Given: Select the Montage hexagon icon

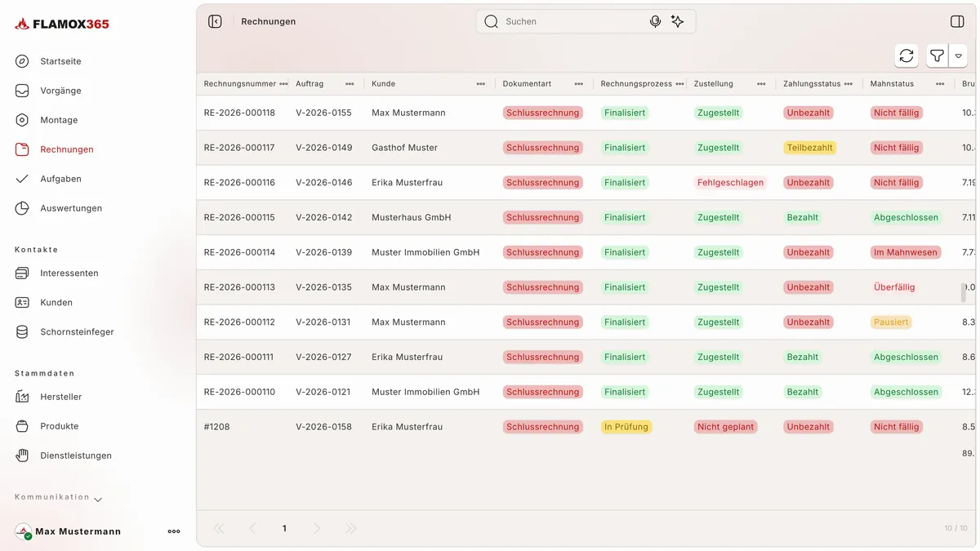Looking at the screenshot, I should coord(22,120).
